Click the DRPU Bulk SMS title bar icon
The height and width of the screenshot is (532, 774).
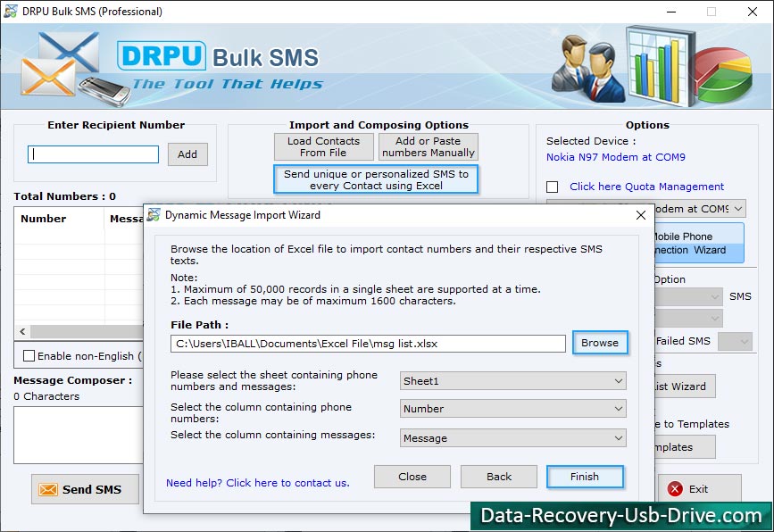(x=10, y=11)
